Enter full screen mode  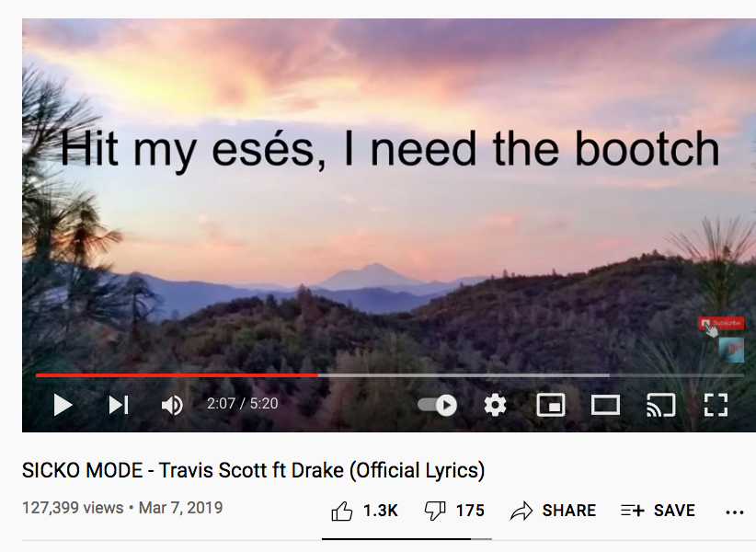716,405
